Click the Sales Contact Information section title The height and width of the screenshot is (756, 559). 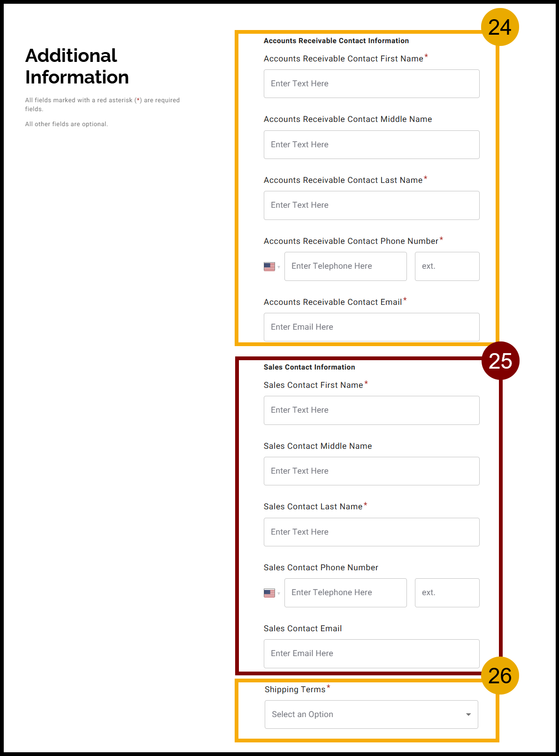(x=309, y=367)
